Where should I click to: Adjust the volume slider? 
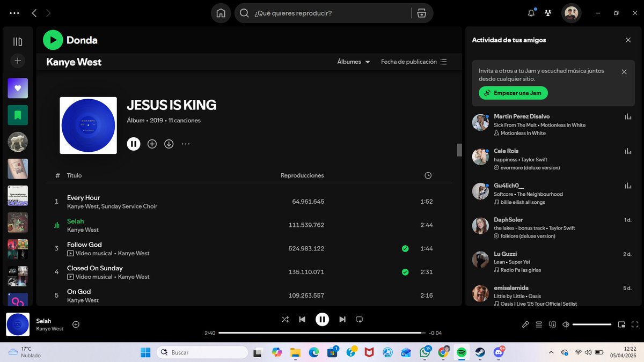click(x=592, y=324)
